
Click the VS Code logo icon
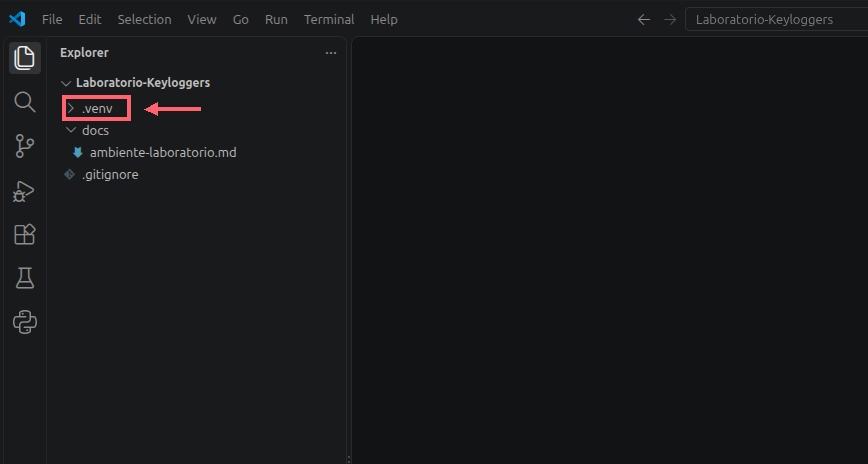click(17, 19)
